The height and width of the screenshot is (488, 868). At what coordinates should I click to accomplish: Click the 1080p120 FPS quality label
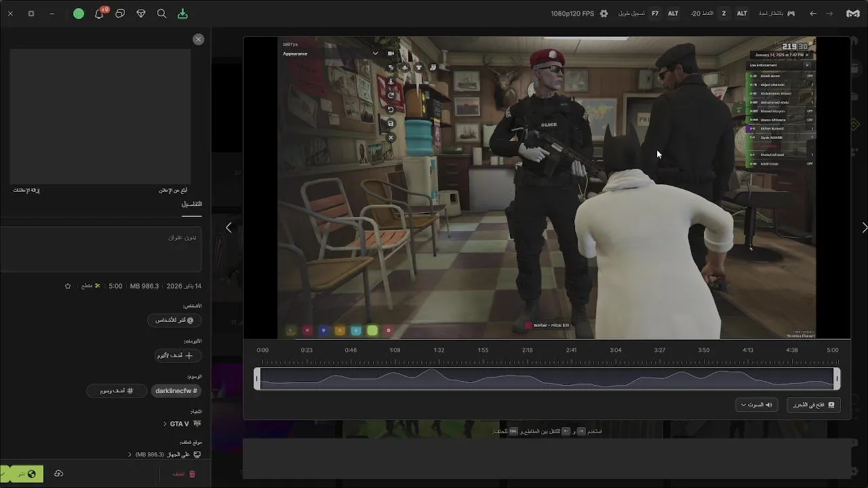(572, 14)
